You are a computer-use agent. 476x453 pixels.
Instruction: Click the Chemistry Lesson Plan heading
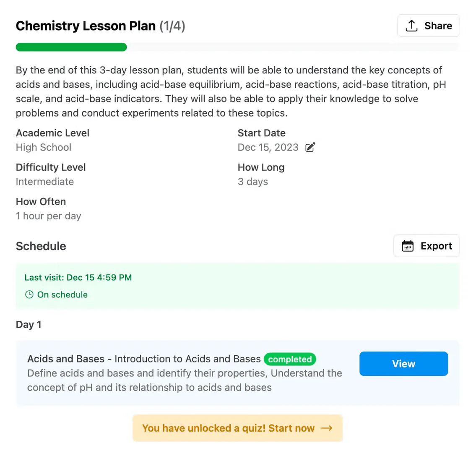coord(85,26)
